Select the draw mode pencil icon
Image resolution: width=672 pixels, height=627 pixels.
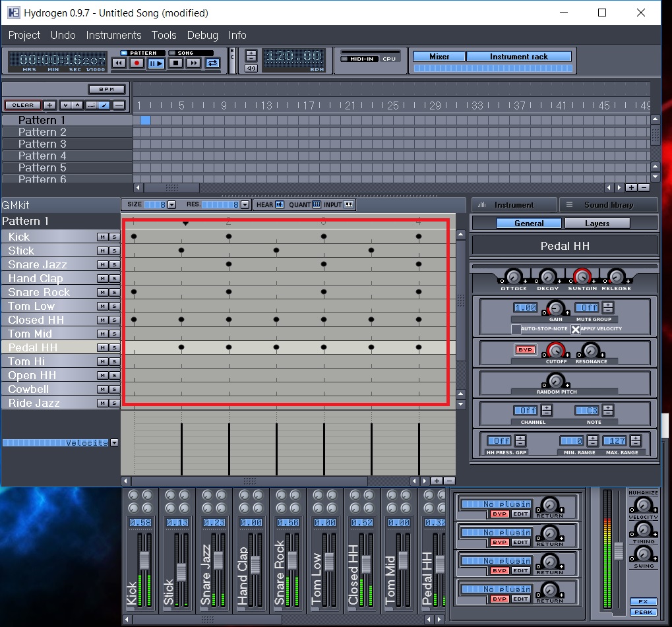coord(105,105)
